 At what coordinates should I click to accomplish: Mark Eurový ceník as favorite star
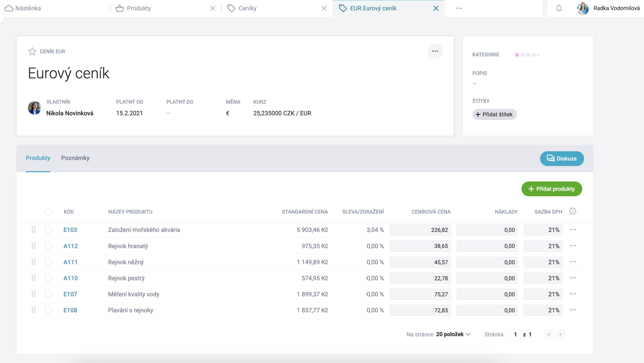click(x=32, y=51)
